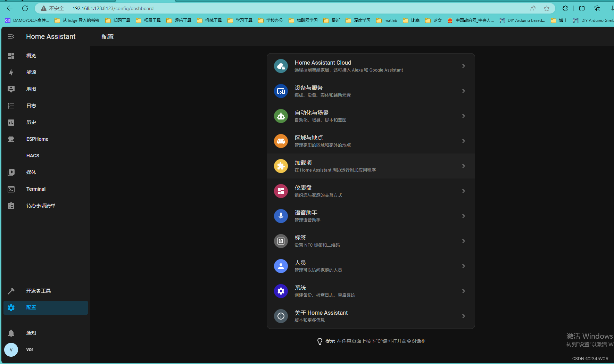Viewport: 614px width, 364px height.
Task: Click the 人员 person icon
Action: click(281, 266)
